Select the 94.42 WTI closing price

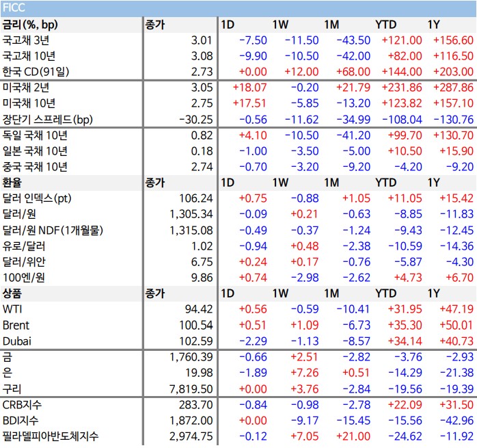[199, 309]
